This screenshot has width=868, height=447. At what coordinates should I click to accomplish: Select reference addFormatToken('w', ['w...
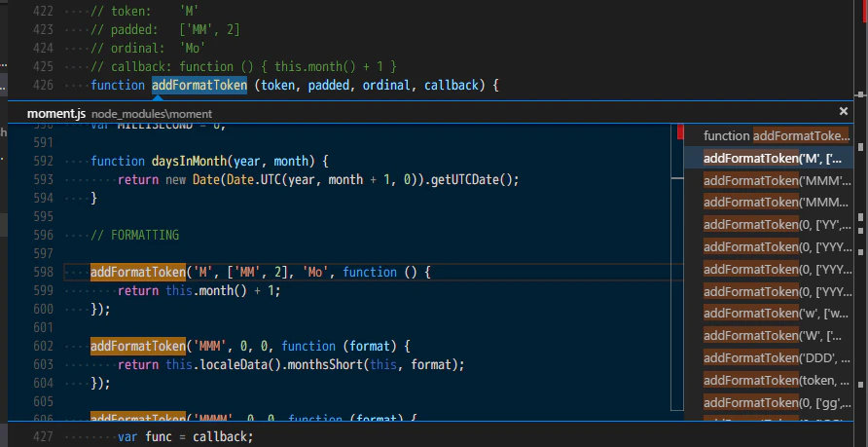tap(769, 314)
